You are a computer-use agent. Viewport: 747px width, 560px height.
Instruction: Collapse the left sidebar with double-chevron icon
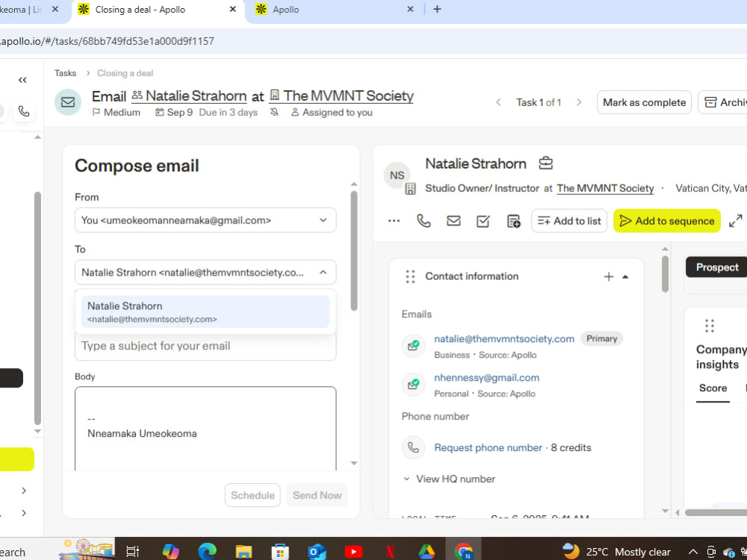pyautogui.click(x=22, y=80)
